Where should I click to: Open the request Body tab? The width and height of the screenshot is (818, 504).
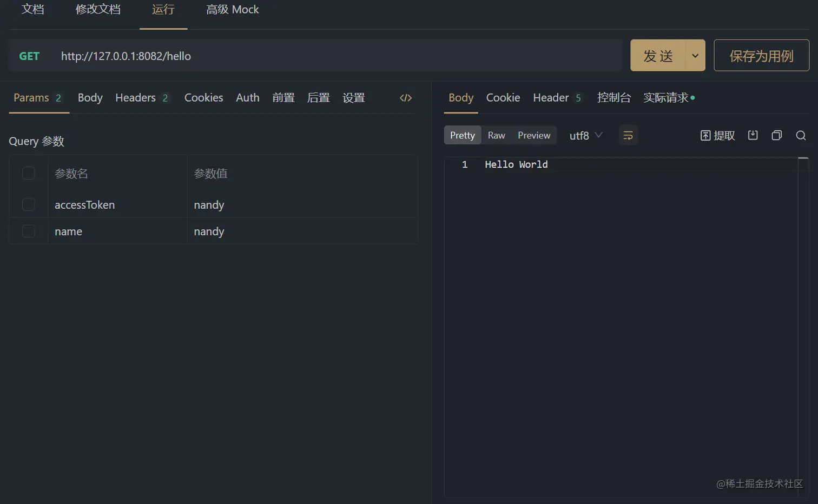click(x=90, y=98)
